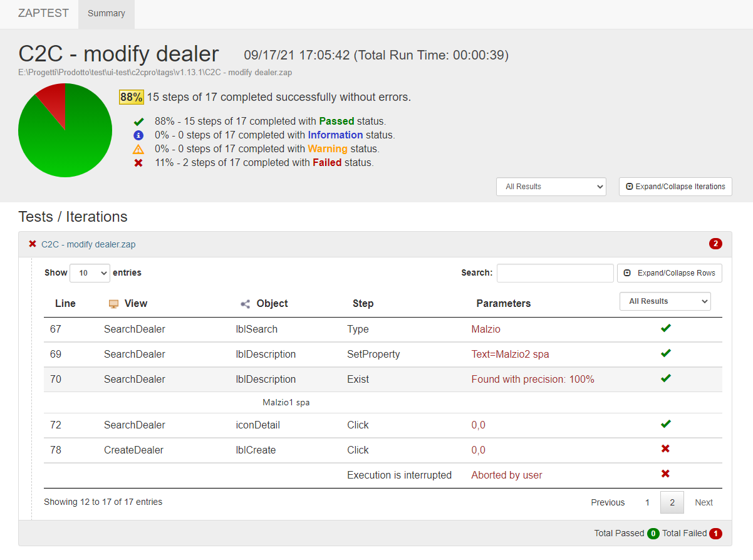Click the red badge showing 2 failures
This screenshot has height=560, width=753.
(x=715, y=244)
